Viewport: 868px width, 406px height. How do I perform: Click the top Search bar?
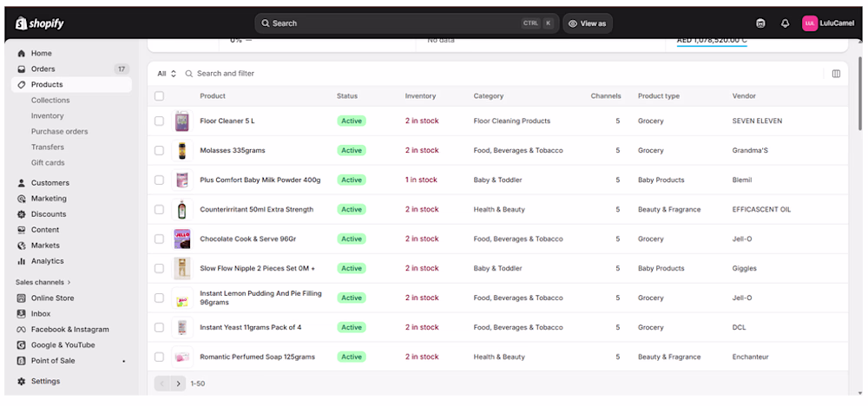tap(406, 23)
